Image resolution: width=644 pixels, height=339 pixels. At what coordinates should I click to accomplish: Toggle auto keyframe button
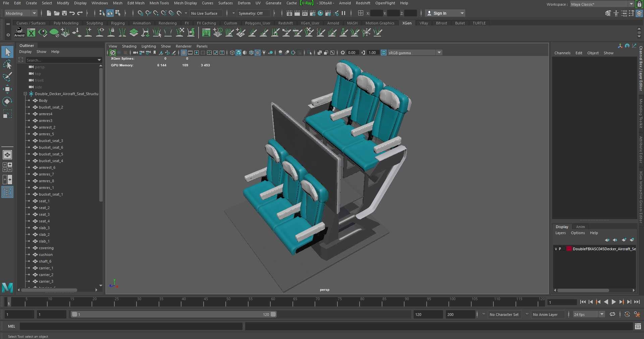627,314
